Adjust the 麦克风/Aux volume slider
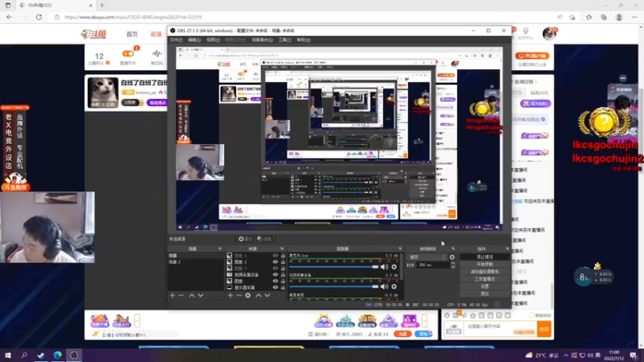This screenshot has width=644, height=362. [333, 267]
